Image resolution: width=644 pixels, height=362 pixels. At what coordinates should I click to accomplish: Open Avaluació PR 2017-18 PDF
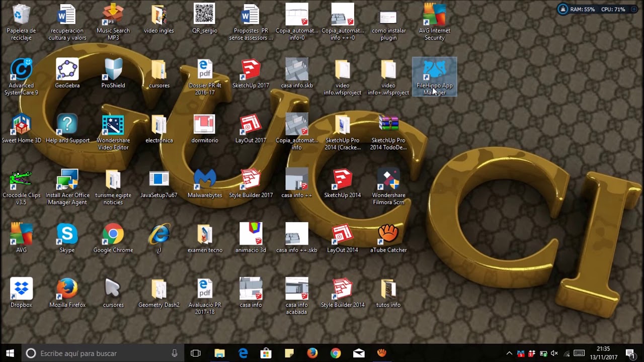click(x=205, y=296)
